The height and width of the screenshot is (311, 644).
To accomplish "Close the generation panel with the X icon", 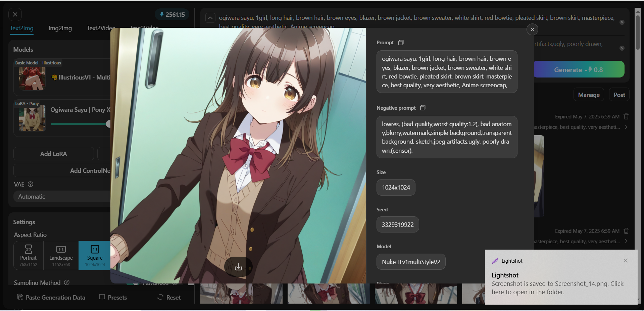I will (x=15, y=14).
